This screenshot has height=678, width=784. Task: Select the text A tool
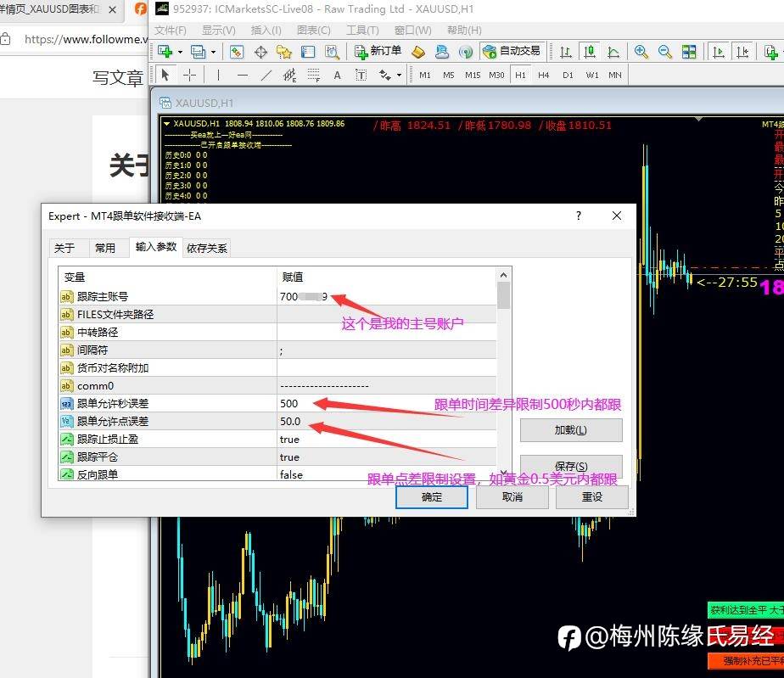338,75
